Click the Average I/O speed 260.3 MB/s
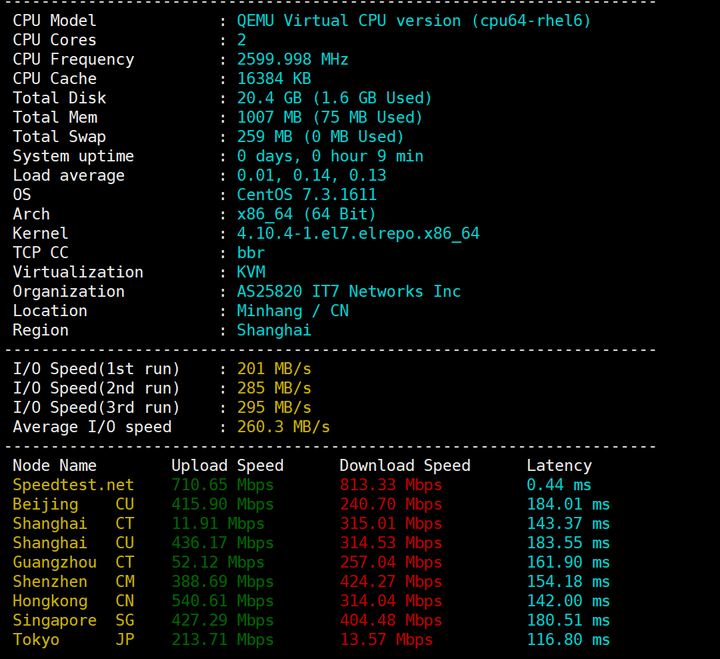The height and width of the screenshot is (659, 720). point(284,427)
